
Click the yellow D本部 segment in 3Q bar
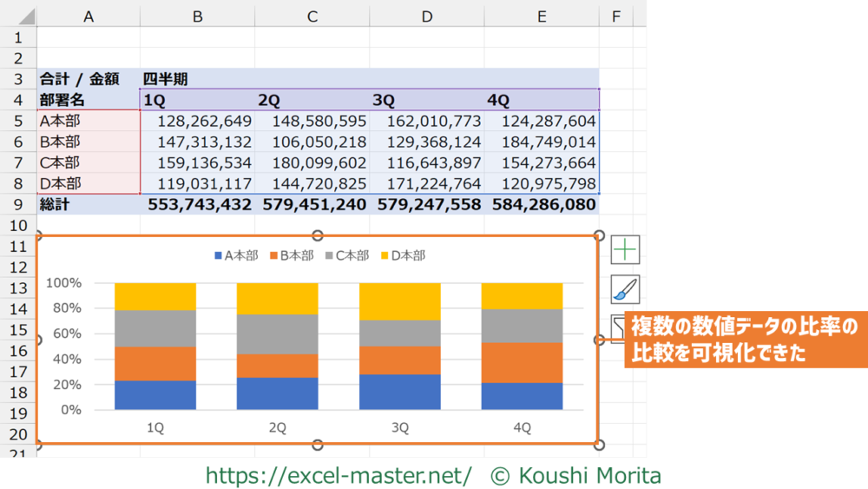tap(400, 301)
